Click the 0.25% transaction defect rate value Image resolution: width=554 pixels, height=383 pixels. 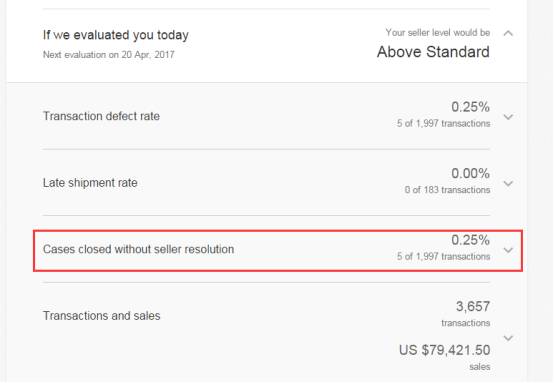click(470, 107)
